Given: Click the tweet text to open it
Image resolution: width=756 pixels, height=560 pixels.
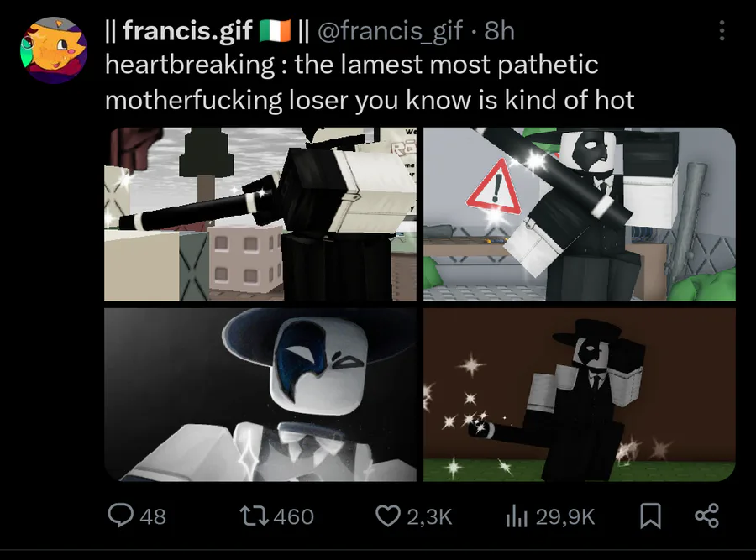Looking at the screenshot, I should click(370, 82).
